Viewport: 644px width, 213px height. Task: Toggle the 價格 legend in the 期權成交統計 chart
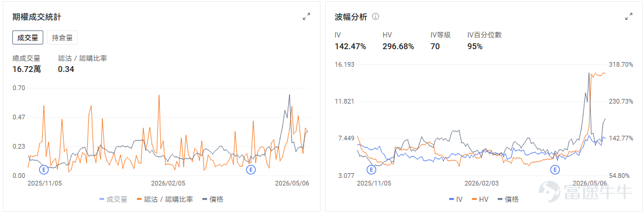(213, 200)
